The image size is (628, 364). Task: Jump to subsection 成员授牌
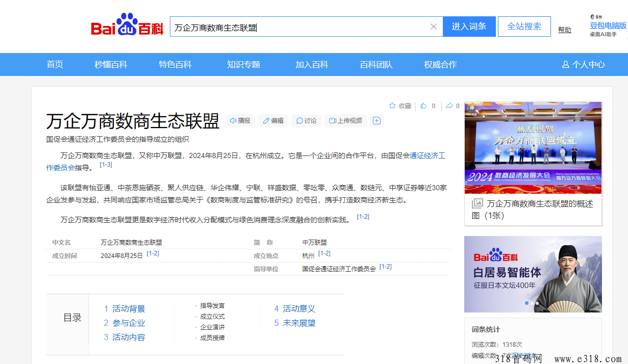212,338
